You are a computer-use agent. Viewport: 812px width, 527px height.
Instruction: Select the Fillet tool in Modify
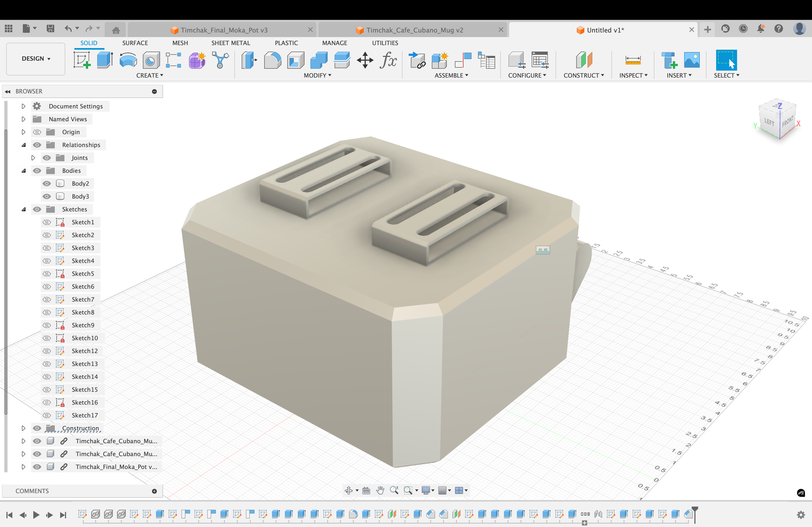pos(272,60)
